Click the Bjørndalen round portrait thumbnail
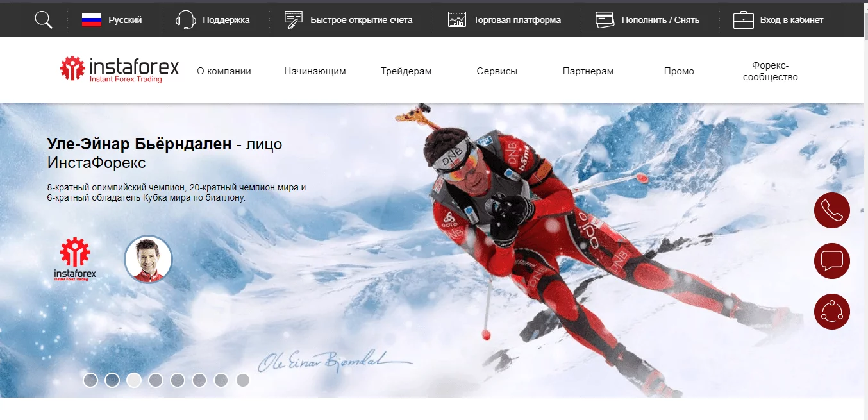Screen dimensions: 868x420 pos(148,259)
